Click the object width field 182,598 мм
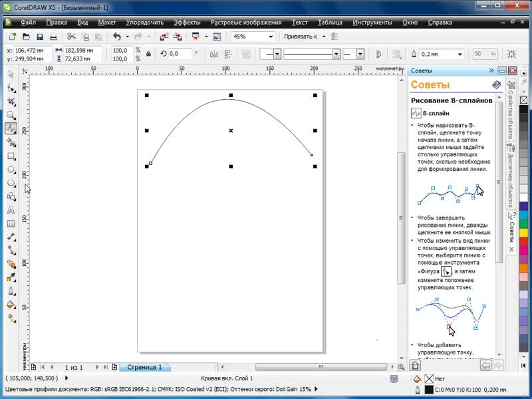This screenshot has width=532, height=399. (83, 51)
